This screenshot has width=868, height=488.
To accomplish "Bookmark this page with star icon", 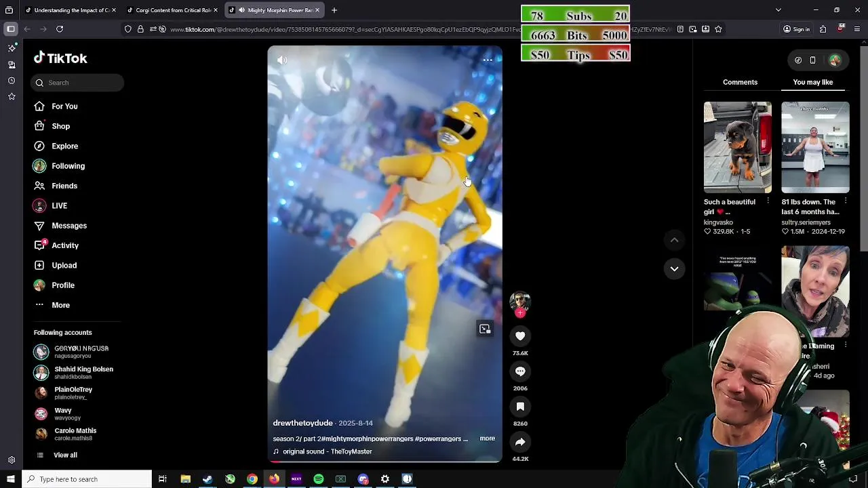I will click(718, 29).
